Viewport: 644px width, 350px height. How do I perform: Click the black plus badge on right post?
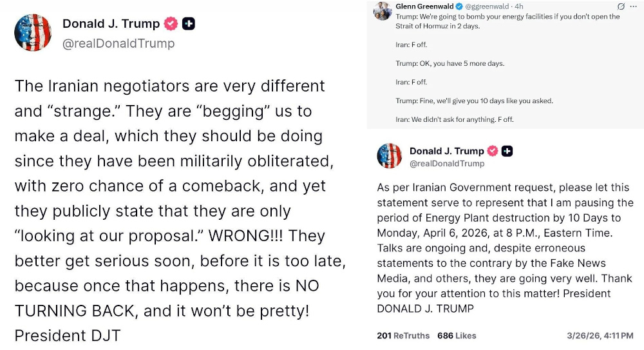(507, 151)
